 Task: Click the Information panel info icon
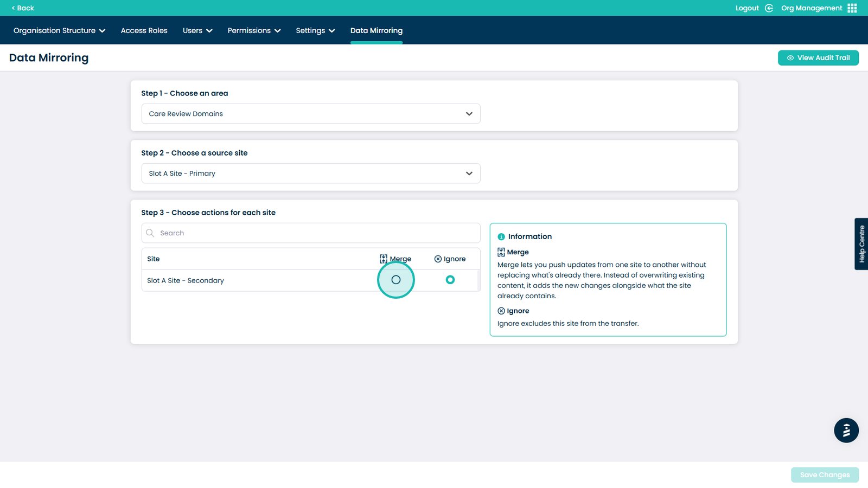point(501,237)
